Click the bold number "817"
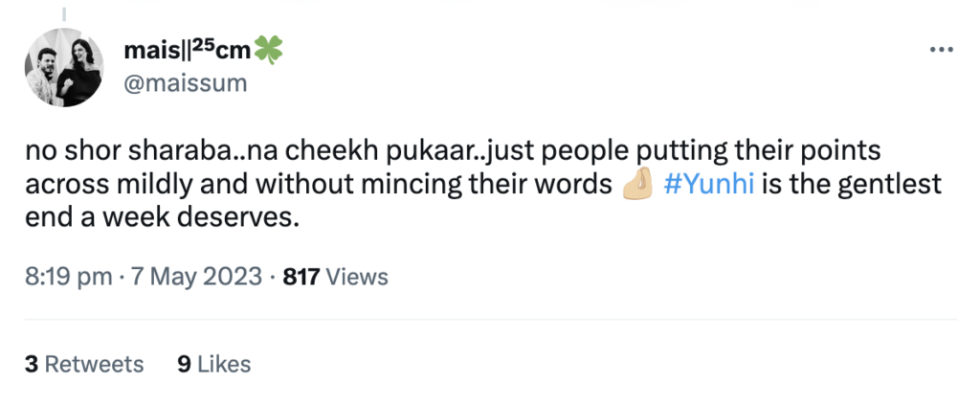 tap(301, 277)
